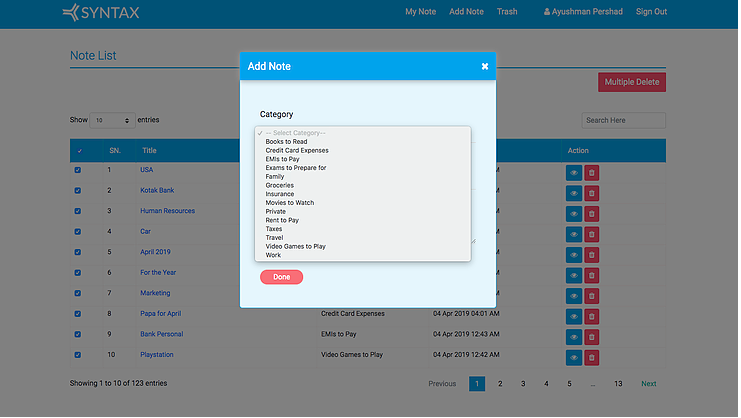Uncheck the checkbox for Kotak Bank row

coord(78,190)
